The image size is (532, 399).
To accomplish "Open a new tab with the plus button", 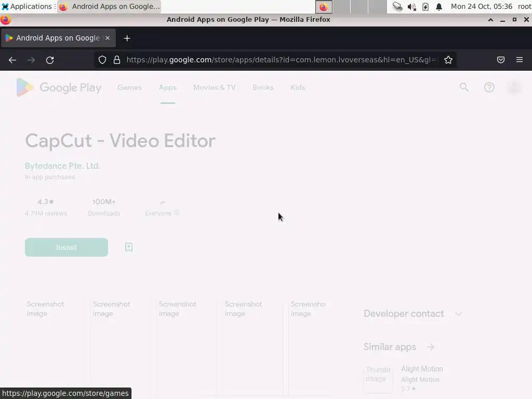I will point(127,38).
